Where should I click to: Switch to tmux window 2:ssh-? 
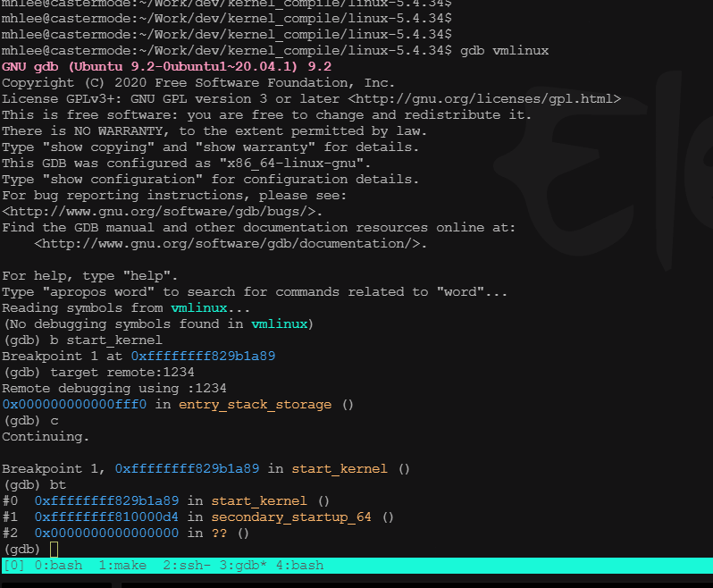187,566
